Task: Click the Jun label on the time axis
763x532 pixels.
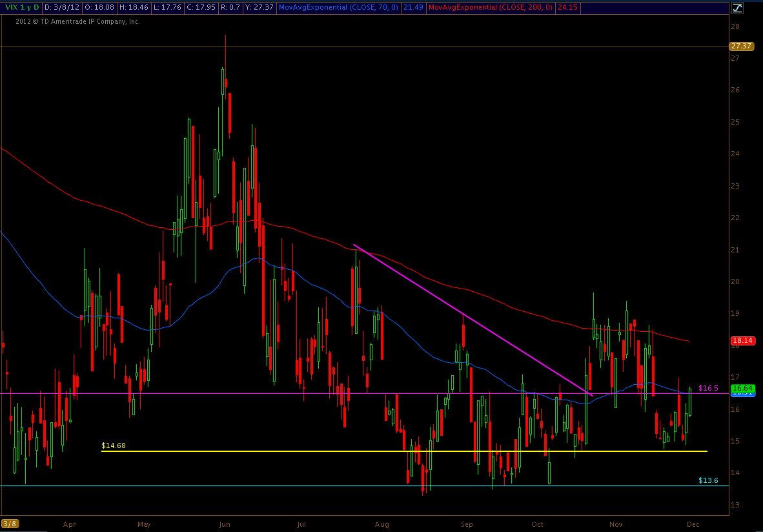Action: coord(224,523)
